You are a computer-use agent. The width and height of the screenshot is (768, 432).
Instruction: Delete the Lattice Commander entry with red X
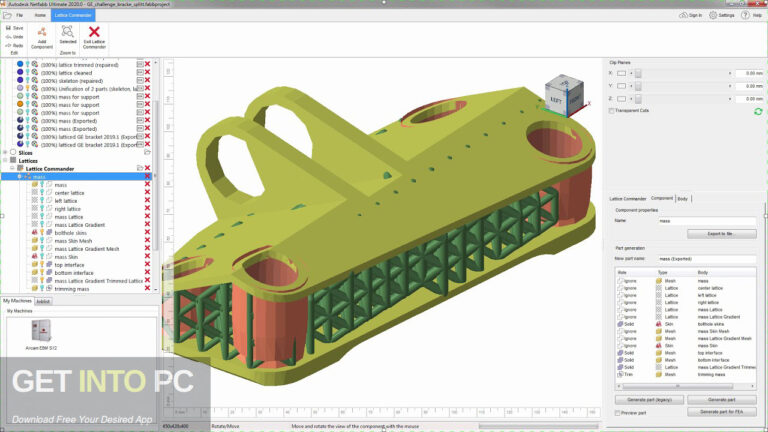(x=147, y=168)
